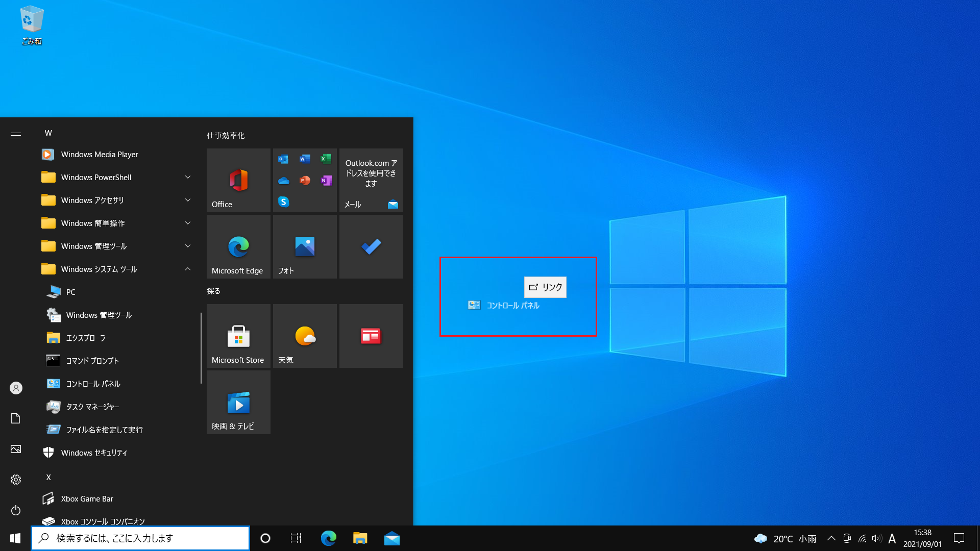Click Excel icon in Office apps tile
This screenshot has height=551, width=980.
pos(326,159)
